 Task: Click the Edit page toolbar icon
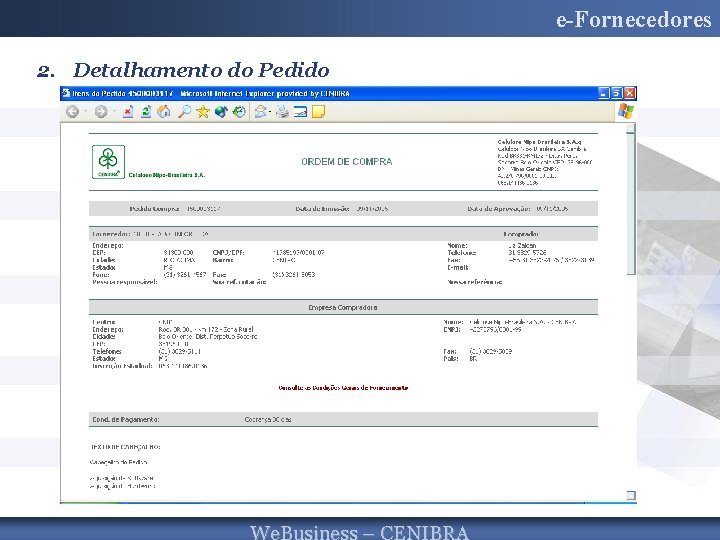(300, 112)
